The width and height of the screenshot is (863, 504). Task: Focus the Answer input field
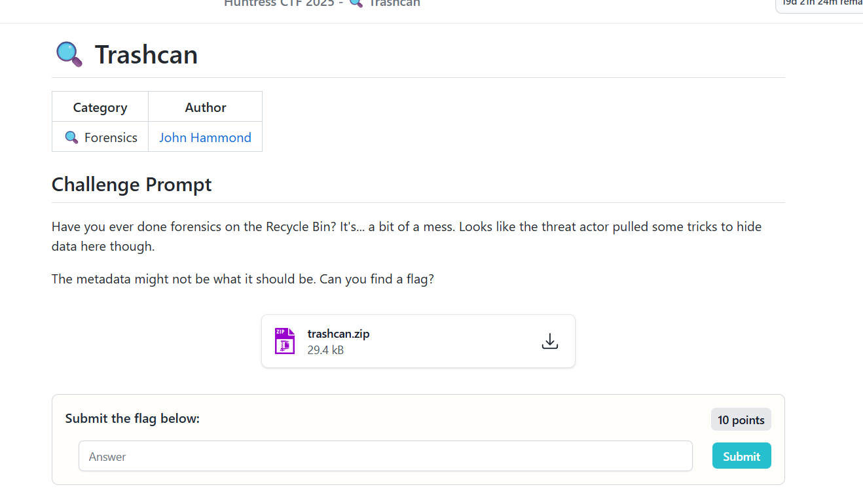[x=385, y=456]
